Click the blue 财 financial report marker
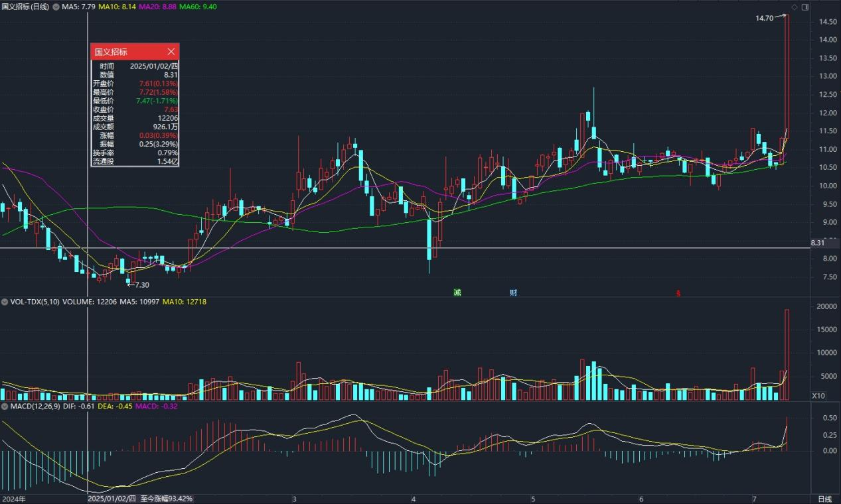This screenshot has width=841, height=504. coord(513,292)
